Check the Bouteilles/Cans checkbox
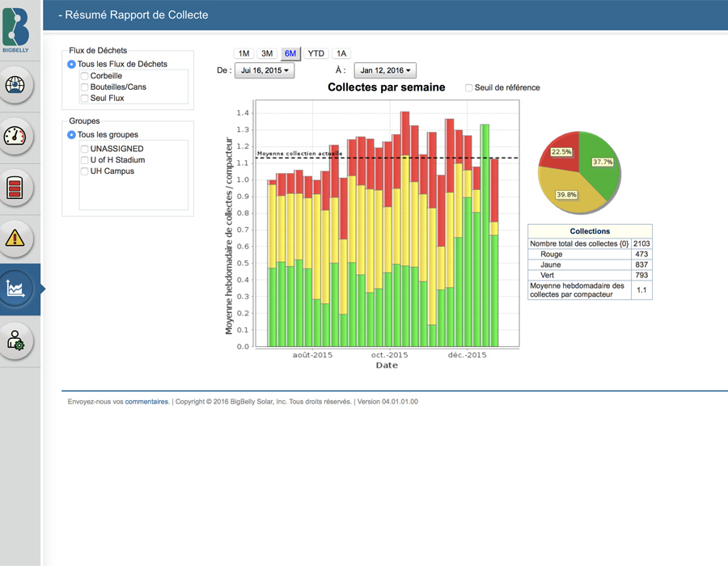728x566 pixels. tap(84, 87)
